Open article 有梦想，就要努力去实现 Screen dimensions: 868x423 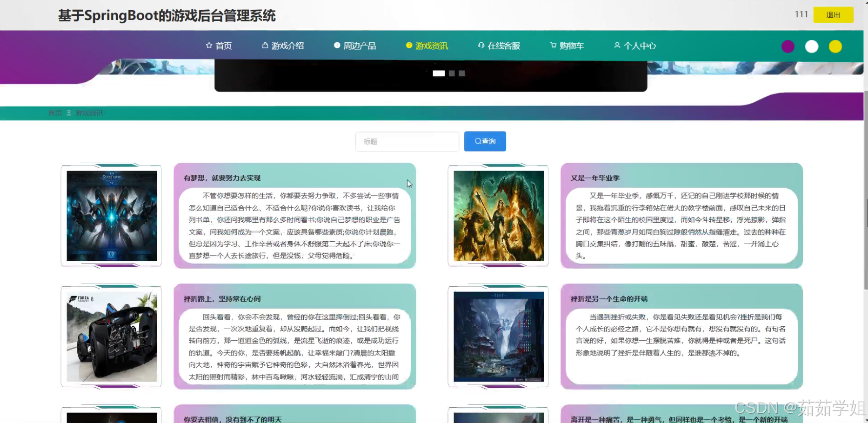click(222, 178)
